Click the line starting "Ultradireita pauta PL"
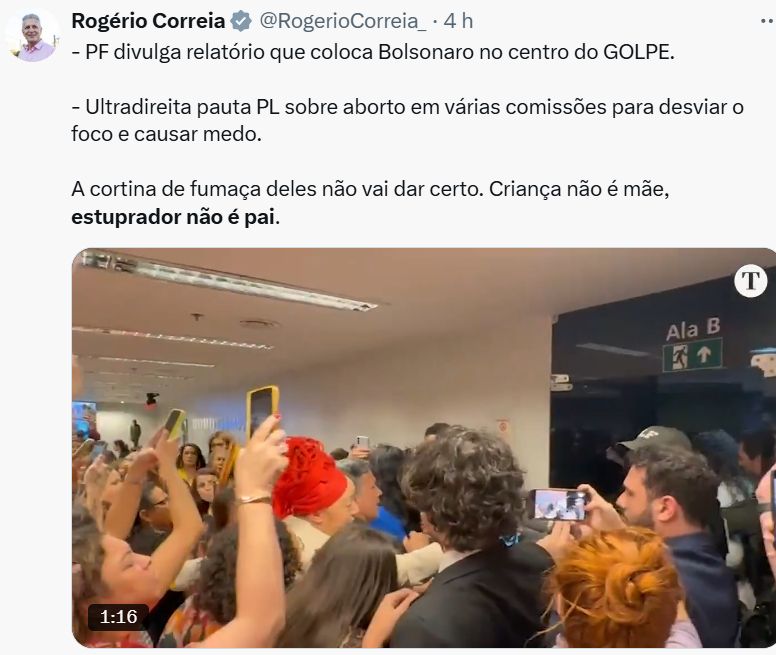 407,120
